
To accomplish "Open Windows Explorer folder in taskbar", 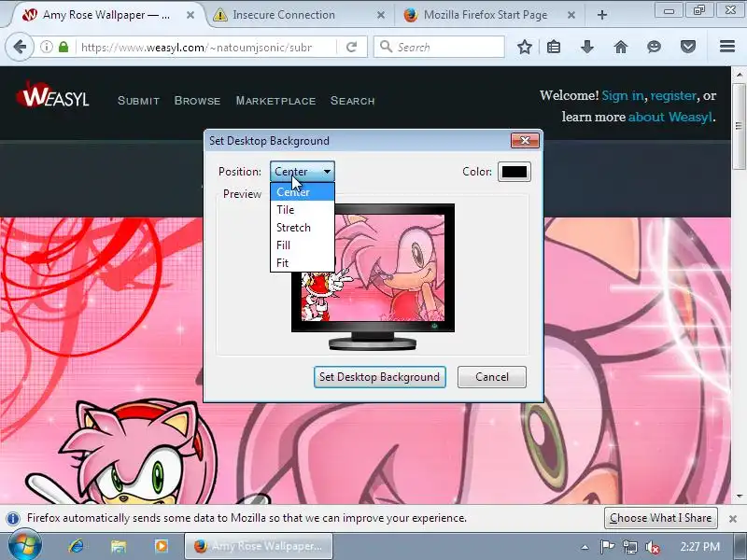I will point(119,546).
